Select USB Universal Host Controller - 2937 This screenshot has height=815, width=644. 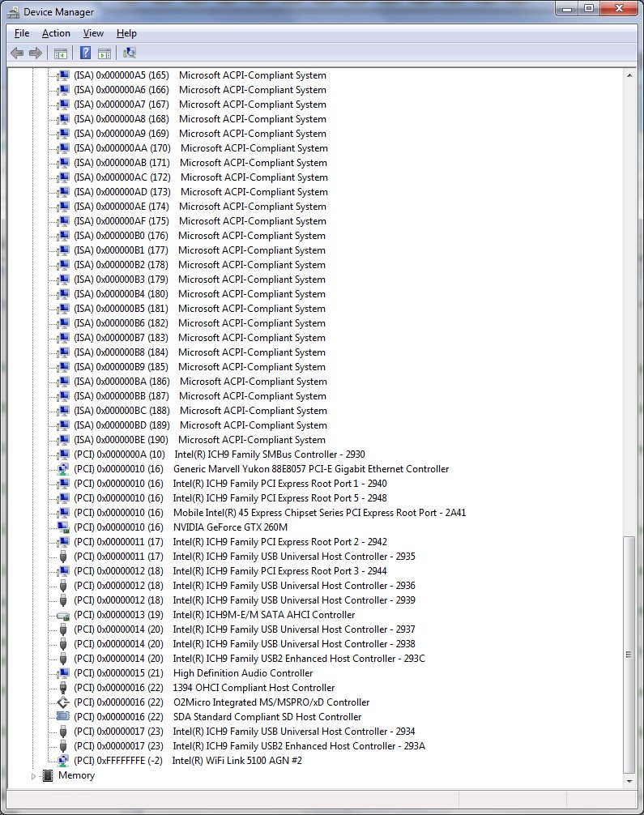pyautogui.click(x=245, y=629)
